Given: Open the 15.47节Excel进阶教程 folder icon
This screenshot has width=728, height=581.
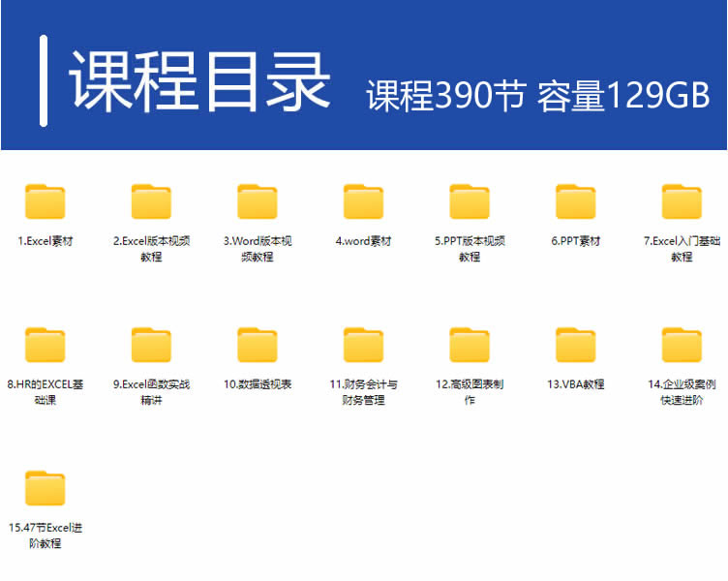Looking at the screenshot, I should [x=45, y=488].
